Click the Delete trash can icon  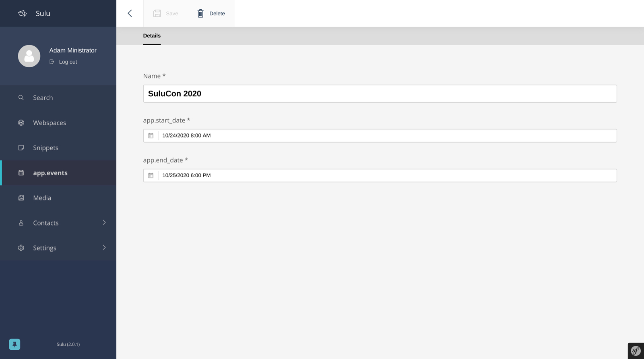(200, 13)
